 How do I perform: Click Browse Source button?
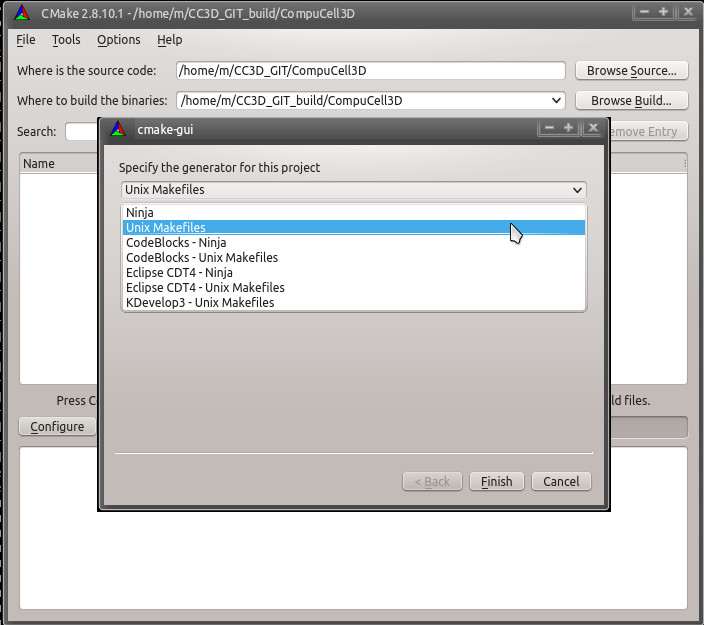tap(631, 71)
